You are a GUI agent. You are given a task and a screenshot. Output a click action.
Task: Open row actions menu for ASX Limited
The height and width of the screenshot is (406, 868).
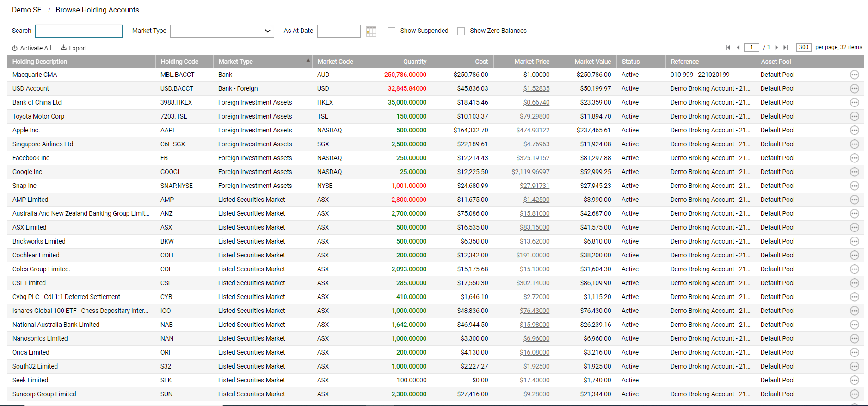pos(854,227)
